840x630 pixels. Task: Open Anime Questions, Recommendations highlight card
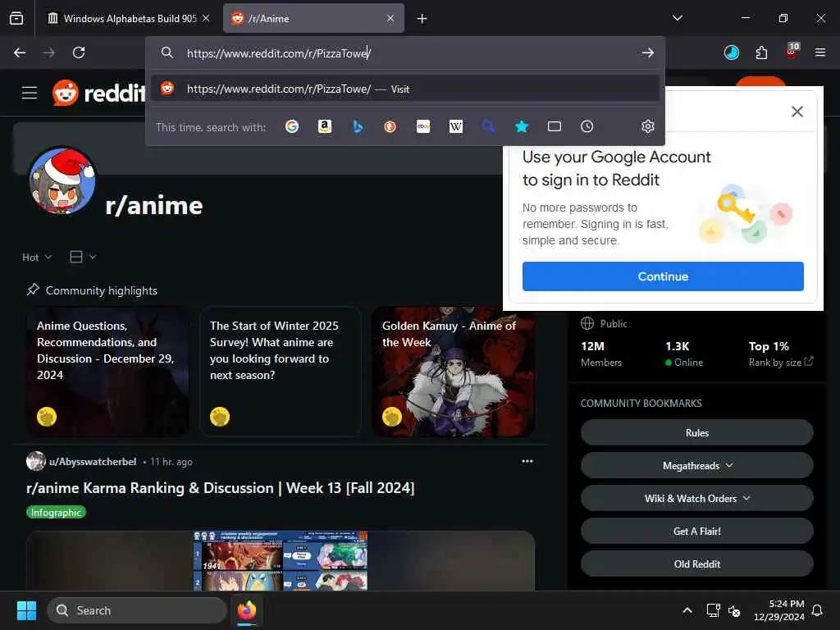[x=107, y=372]
